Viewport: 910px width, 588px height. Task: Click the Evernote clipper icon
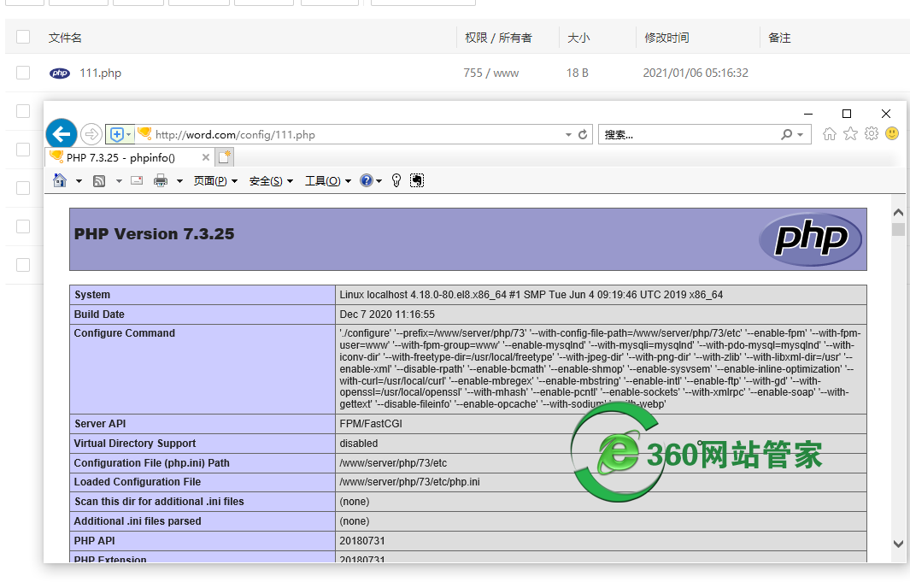[417, 180]
